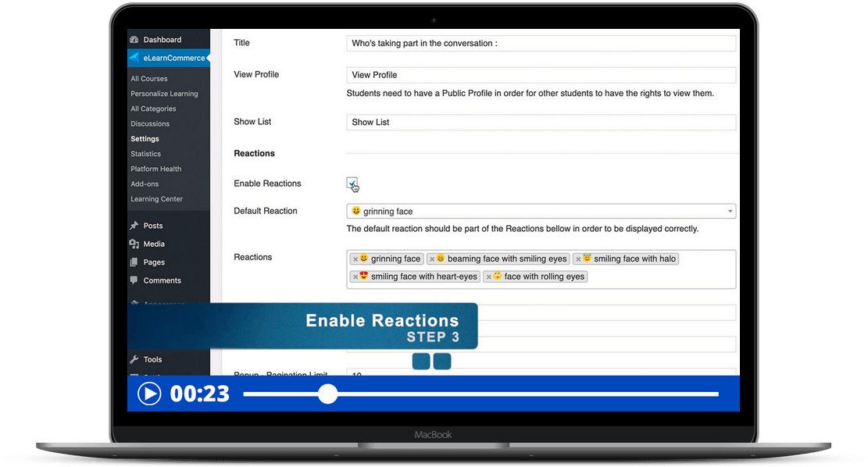
Task: Remove the grinning face reaction tag
Action: (355, 259)
